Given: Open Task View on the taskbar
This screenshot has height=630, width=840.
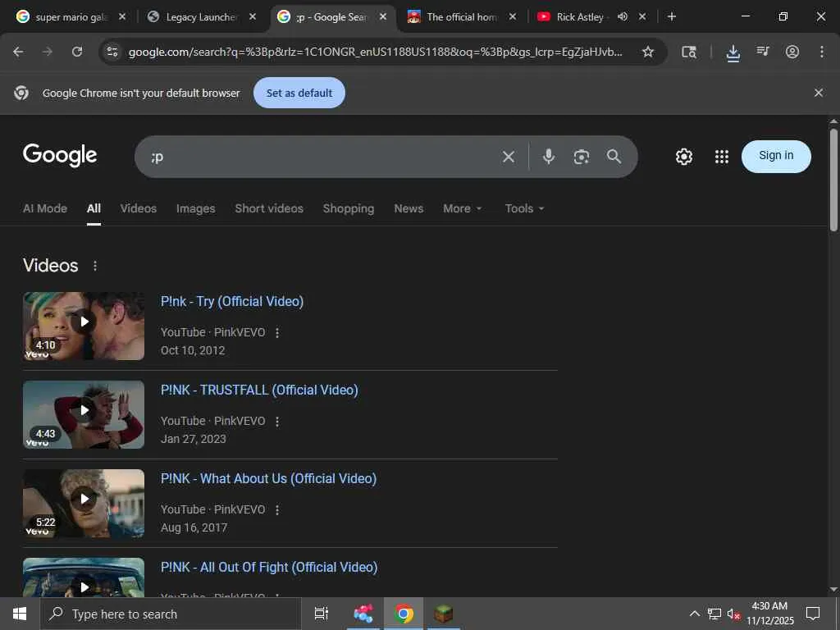Looking at the screenshot, I should [x=321, y=614].
